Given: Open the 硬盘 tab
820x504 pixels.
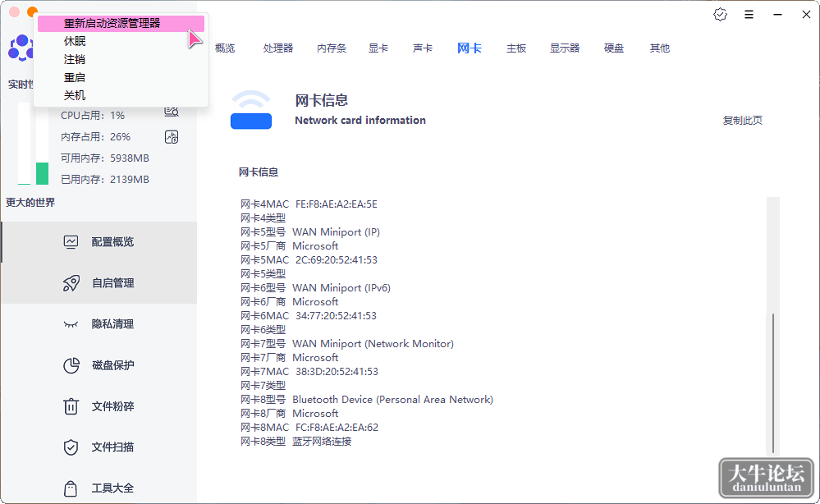Looking at the screenshot, I should point(614,48).
